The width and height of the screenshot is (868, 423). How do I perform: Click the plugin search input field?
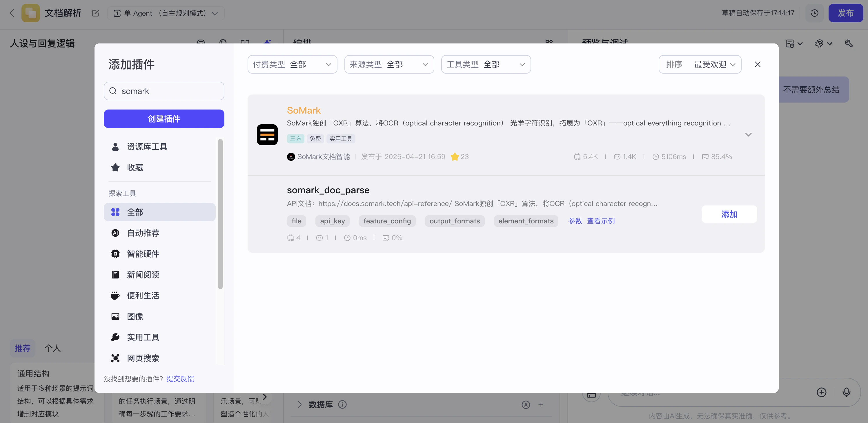(x=164, y=91)
